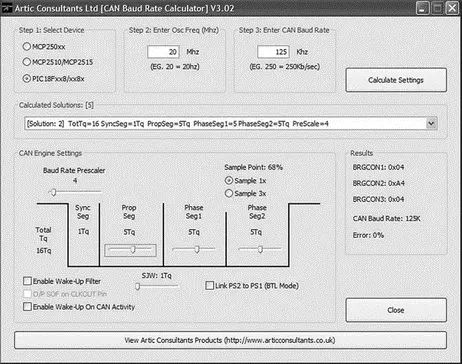Click the BRGCON3: 0x04 result text
The height and width of the screenshot is (364, 462).
tap(378, 199)
